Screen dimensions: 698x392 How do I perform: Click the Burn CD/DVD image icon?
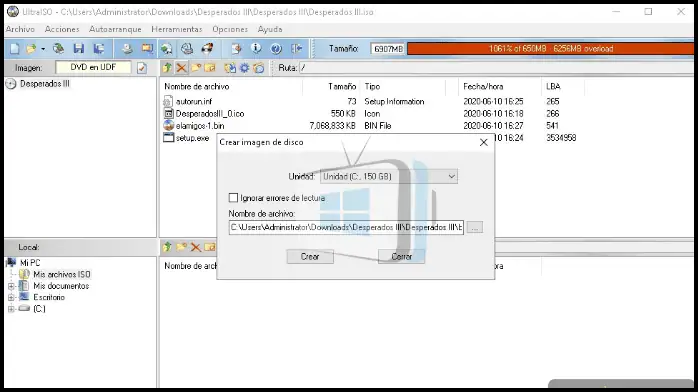(207, 48)
